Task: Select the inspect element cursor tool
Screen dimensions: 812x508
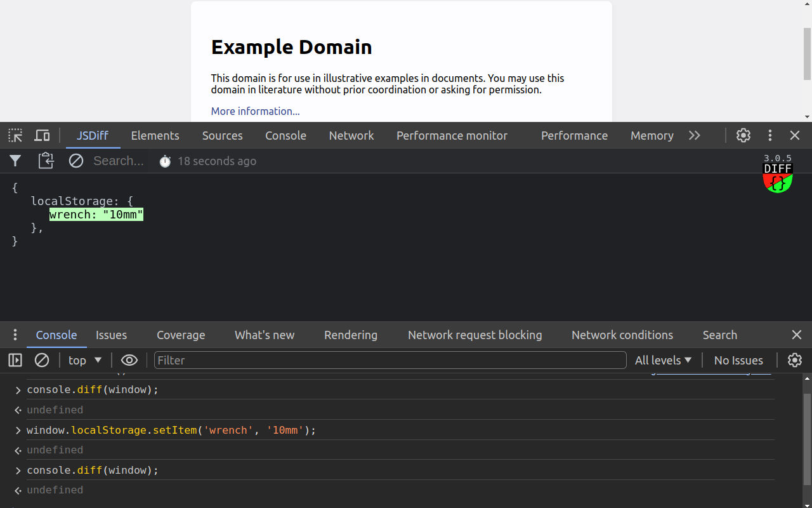Action: (15, 135)
